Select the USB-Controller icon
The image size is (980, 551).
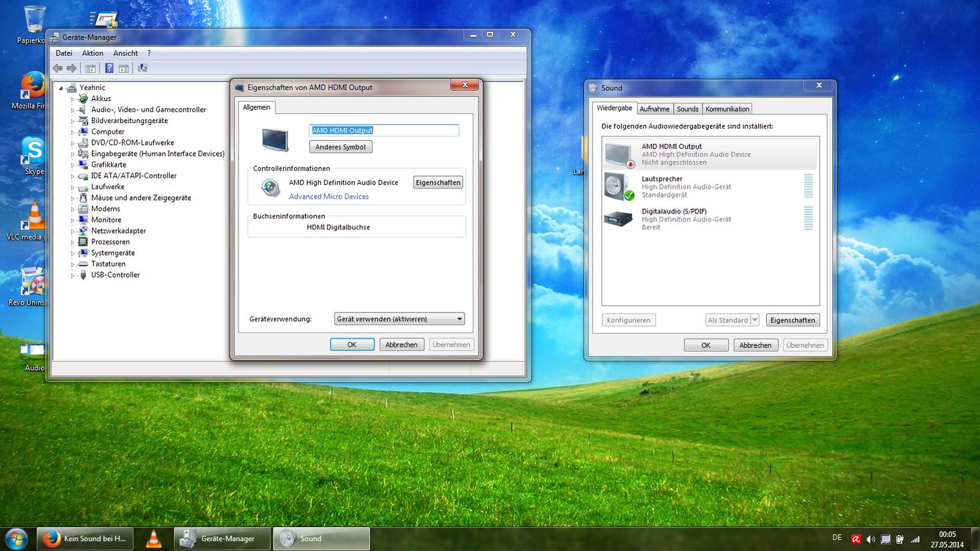[83, 275]
